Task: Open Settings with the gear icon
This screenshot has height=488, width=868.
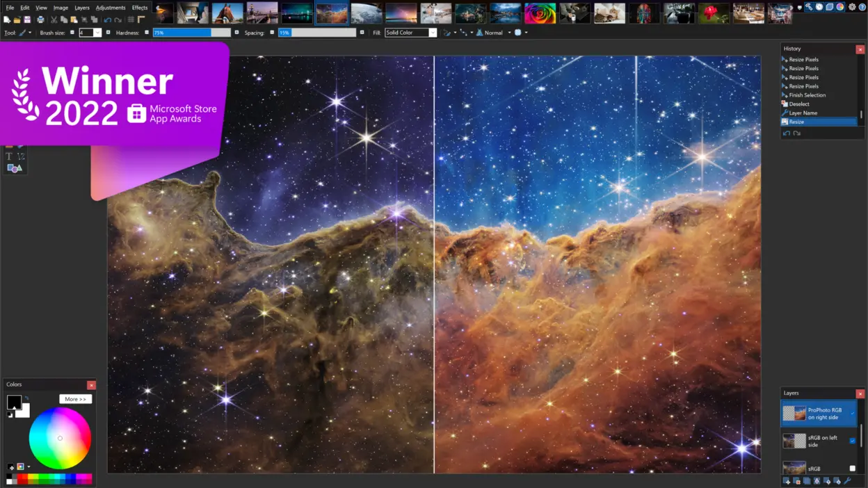Action: [x=852, y=7]
